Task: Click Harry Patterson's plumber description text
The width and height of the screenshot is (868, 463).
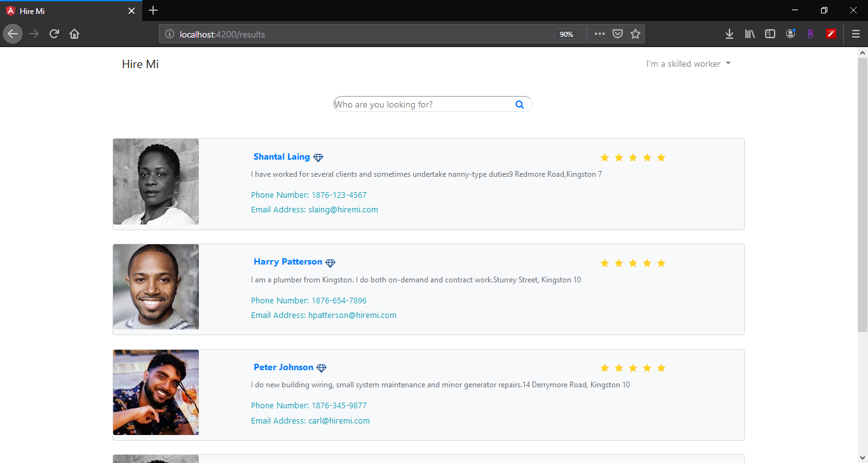Action: click(x=416, y=280)
